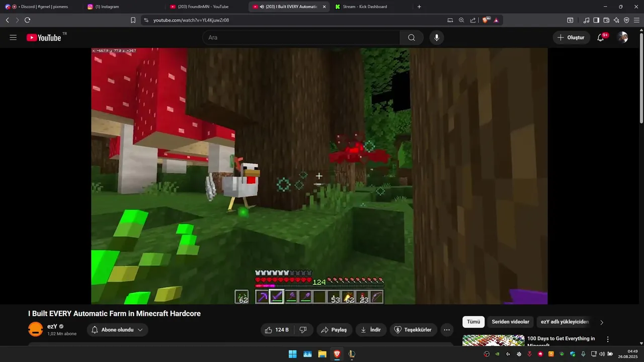
Task: Open zoom magnifier in address bar
Action: coord(461,20)
